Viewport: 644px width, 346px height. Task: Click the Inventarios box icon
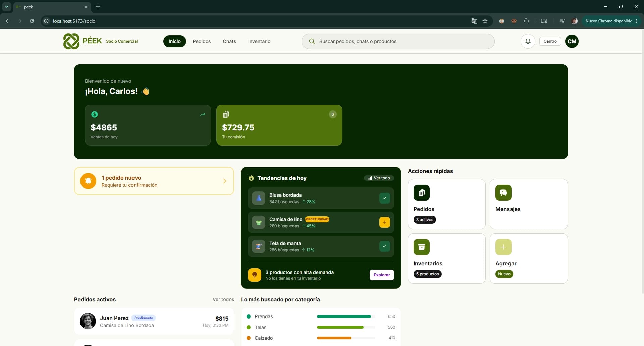pyautogui.click(x=422, y=247)
